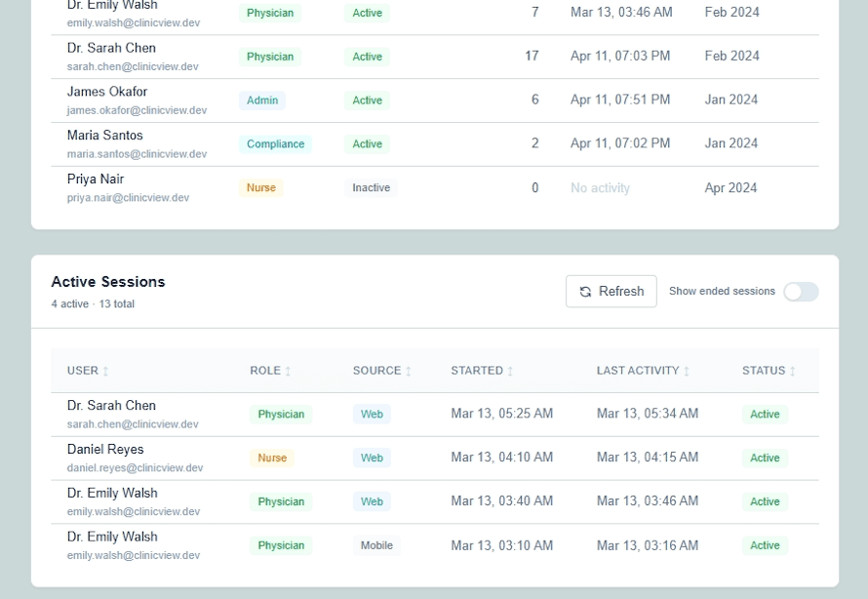868x599 pixels.
Task: Click the refresh icon inside the Refresh button
Action: click(585, 291)
